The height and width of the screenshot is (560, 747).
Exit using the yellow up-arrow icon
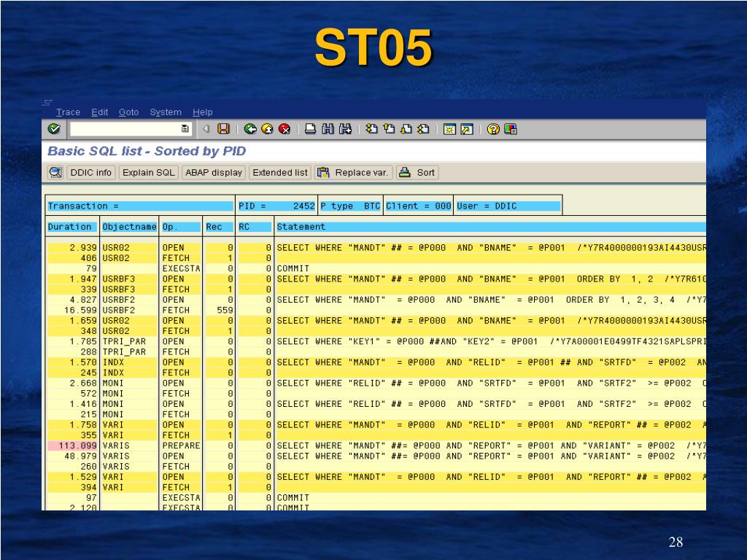(267, 128)
